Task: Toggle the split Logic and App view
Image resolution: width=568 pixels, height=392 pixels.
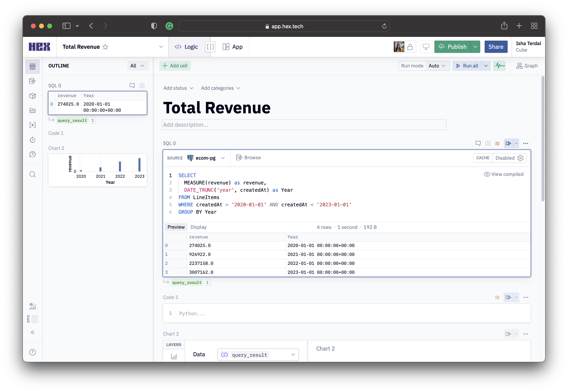Action: click(210, 47)
